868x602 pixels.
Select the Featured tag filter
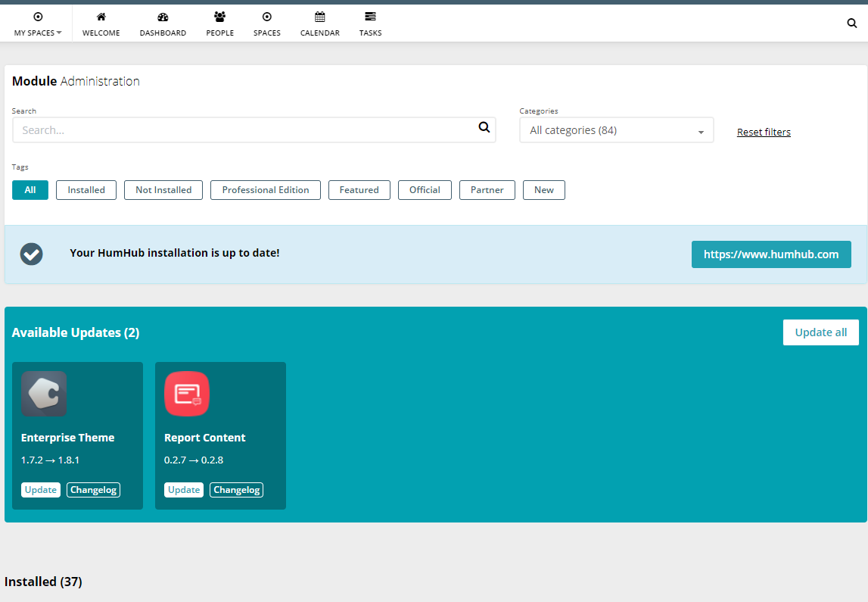[x=359, y=190]
